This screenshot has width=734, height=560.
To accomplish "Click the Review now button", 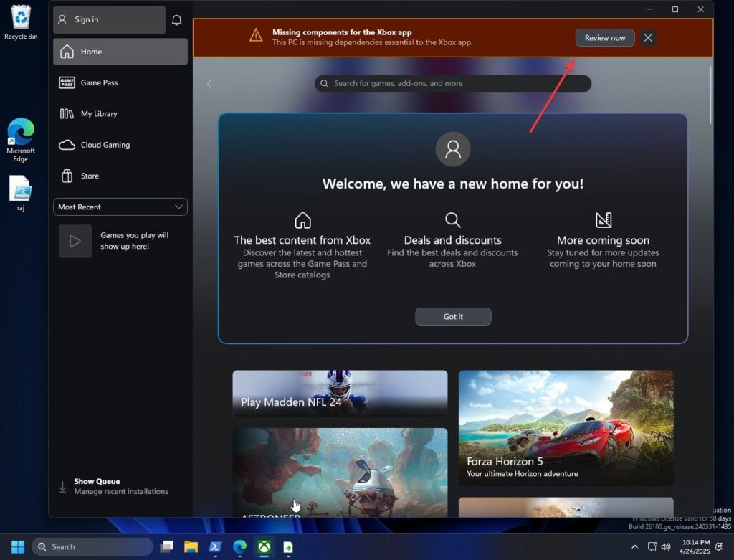I will [x=605, y=38].
